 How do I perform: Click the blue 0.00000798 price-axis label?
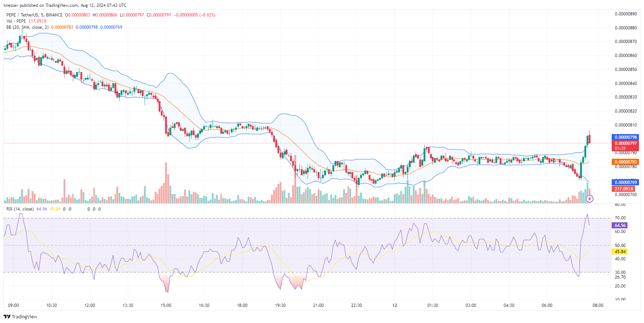[x=625, y=137]
